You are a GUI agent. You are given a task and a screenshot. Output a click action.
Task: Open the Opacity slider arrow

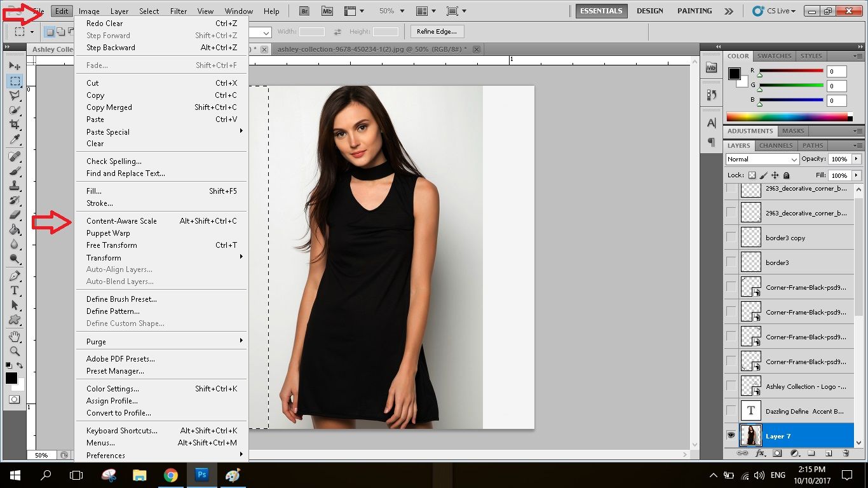pyautogui.click(x=857, y=159)
